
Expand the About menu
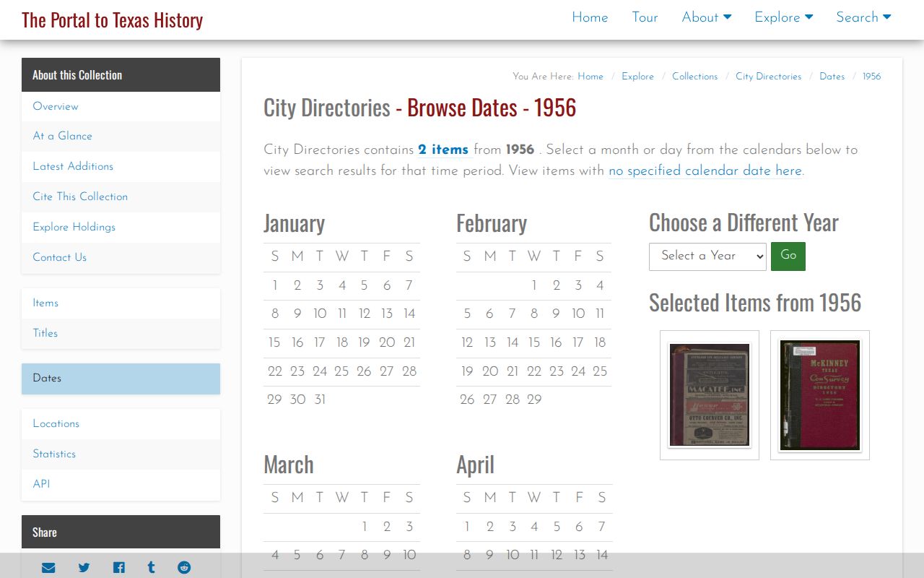tap(707, 17)
